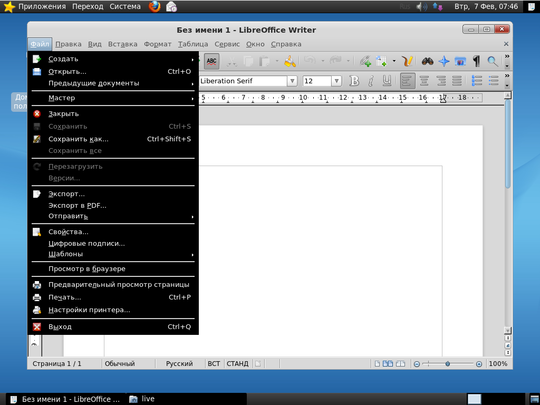This screenshot has width=540, height=405.
Task: Open the Правка menu
Action: pyautogui.click(x=68, y=44)
